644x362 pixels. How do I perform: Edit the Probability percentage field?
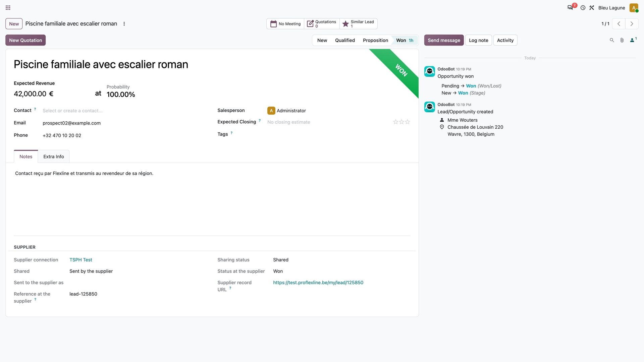tap(121, 95)
